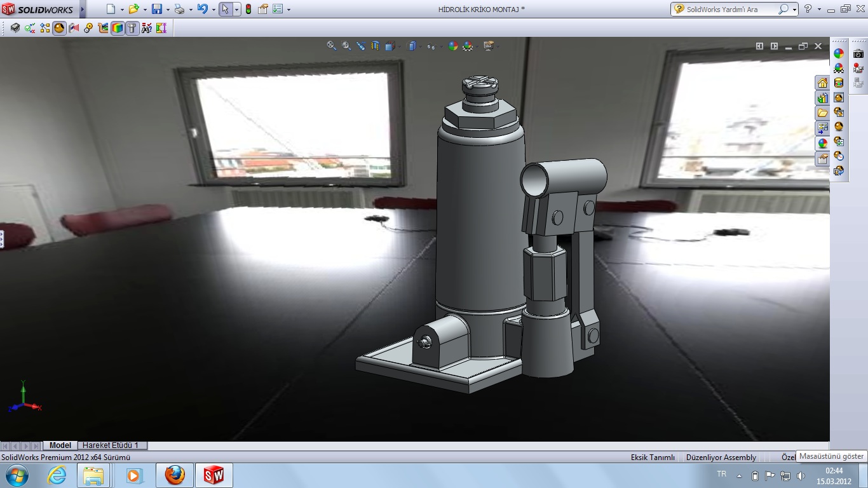Activate the Select cursor tool

click(x=226, y=9)
